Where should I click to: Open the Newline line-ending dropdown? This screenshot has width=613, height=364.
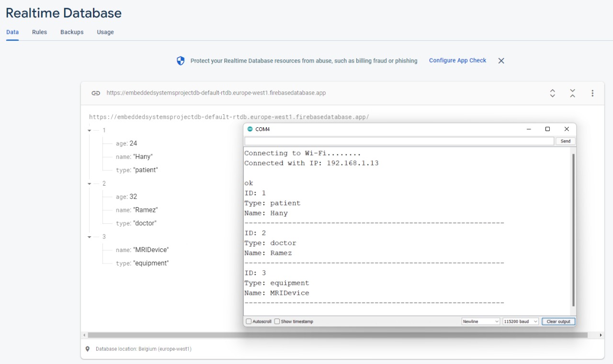coord(480,321)
